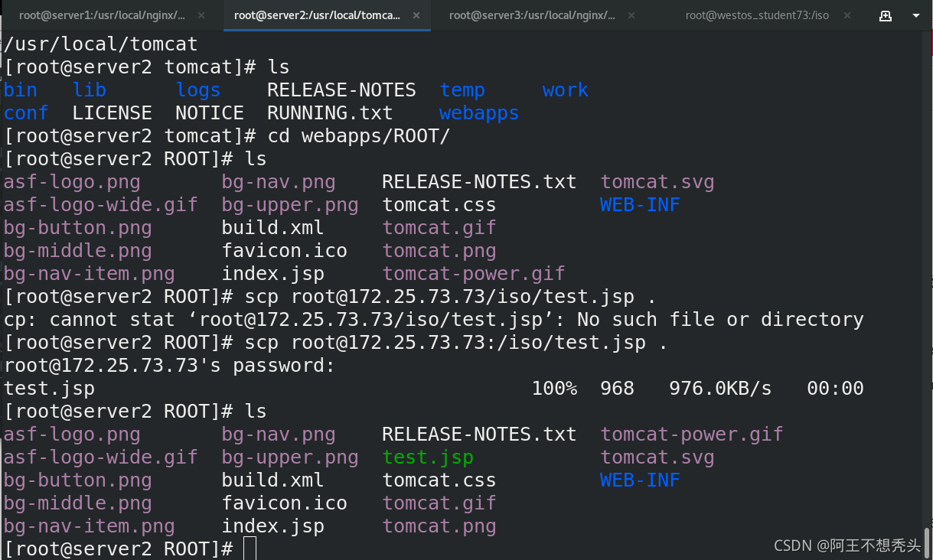This screenshot has width=933, height=560.
Task: Open the root@westos_student73:/iso tab
Action: [x=757, y=15]
